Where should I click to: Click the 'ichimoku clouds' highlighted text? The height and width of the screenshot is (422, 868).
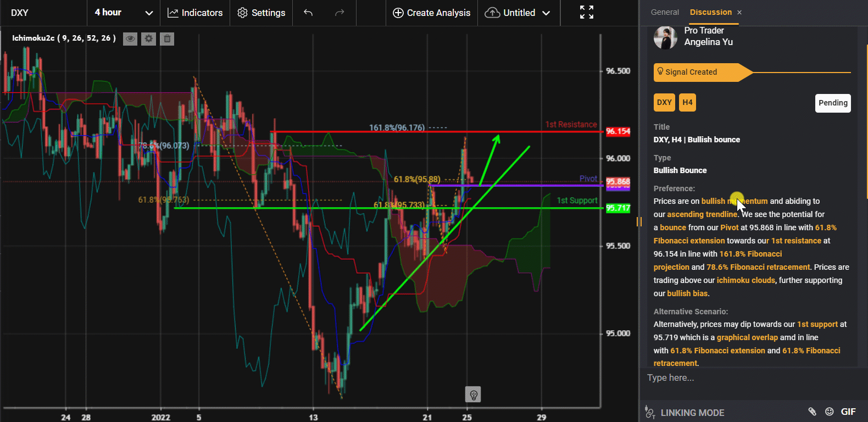745,280
